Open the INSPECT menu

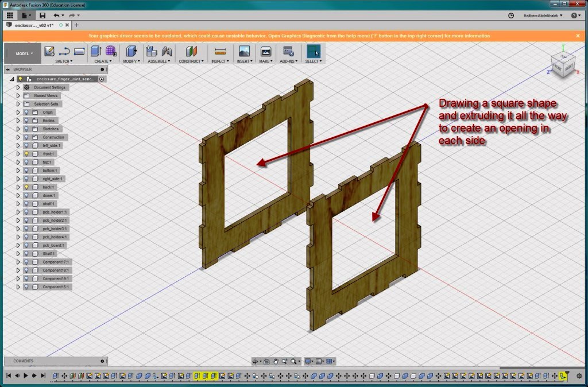point(220,61)
